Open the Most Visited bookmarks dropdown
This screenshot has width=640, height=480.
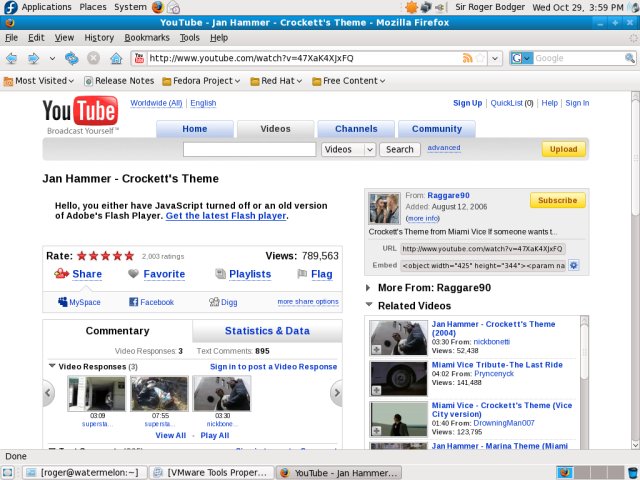39,81
